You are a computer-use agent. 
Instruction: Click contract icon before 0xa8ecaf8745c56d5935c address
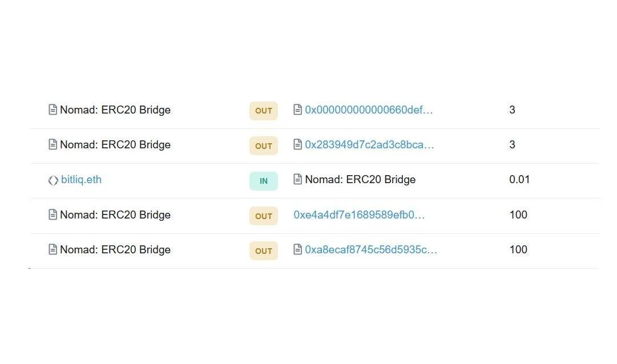[298, 249]
